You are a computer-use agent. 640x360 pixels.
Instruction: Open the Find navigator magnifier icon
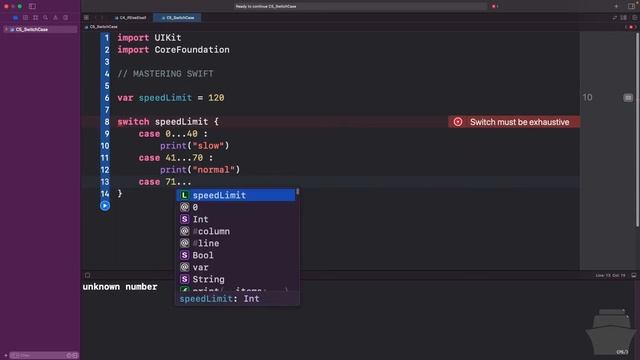tap(45, 18)
